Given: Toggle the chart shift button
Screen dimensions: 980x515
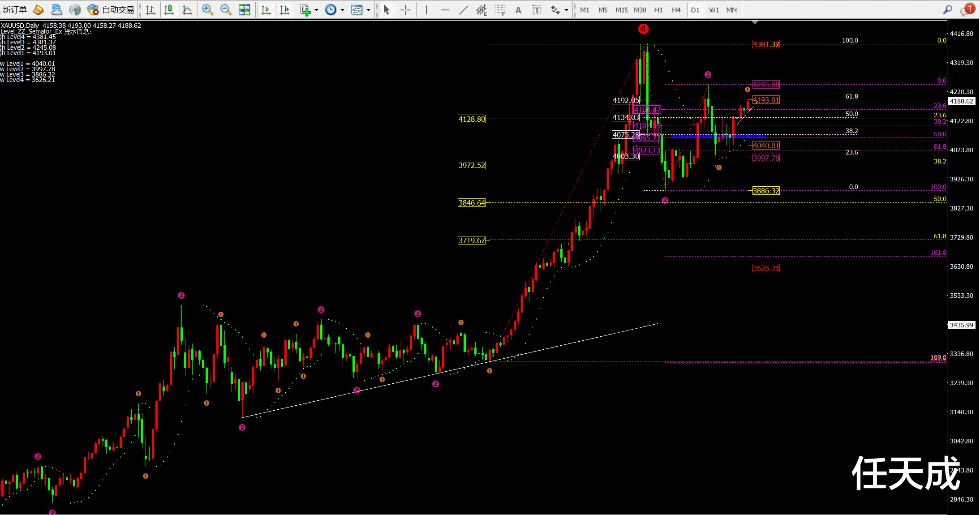Looking at the screenshot, I should [284, 10].
